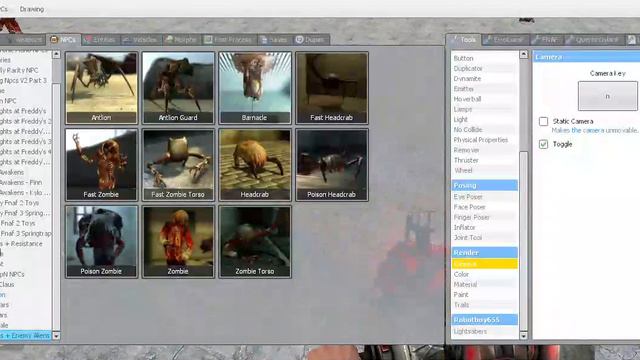Spawn the Antlion Guard NPC

point(178,88)
